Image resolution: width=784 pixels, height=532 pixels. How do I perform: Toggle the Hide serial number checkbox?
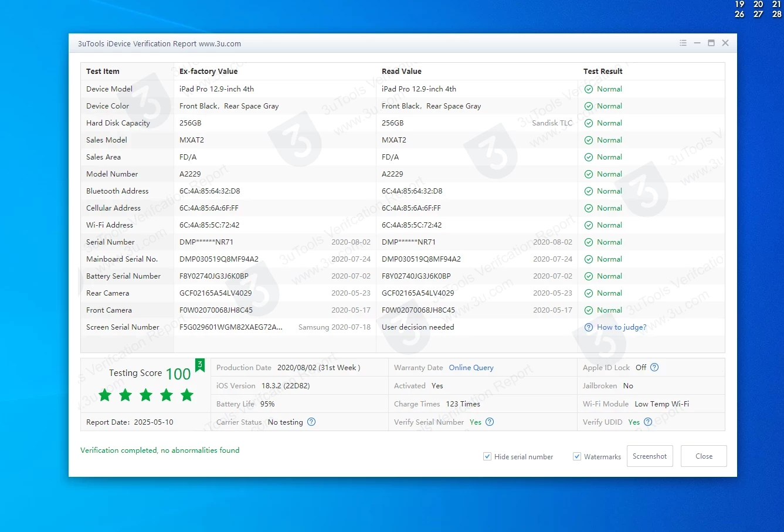click(487, 456)
